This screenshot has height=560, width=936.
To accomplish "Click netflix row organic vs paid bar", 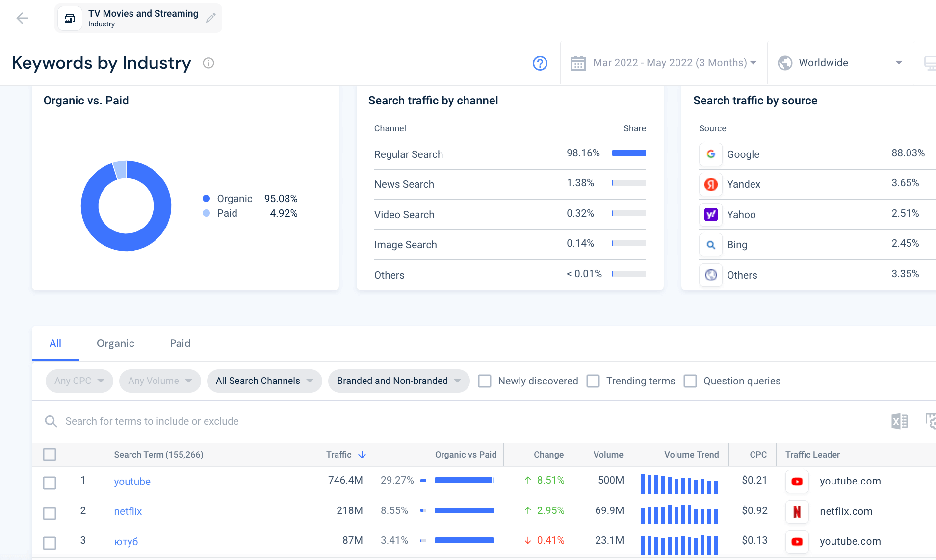I will pos(464,510).
